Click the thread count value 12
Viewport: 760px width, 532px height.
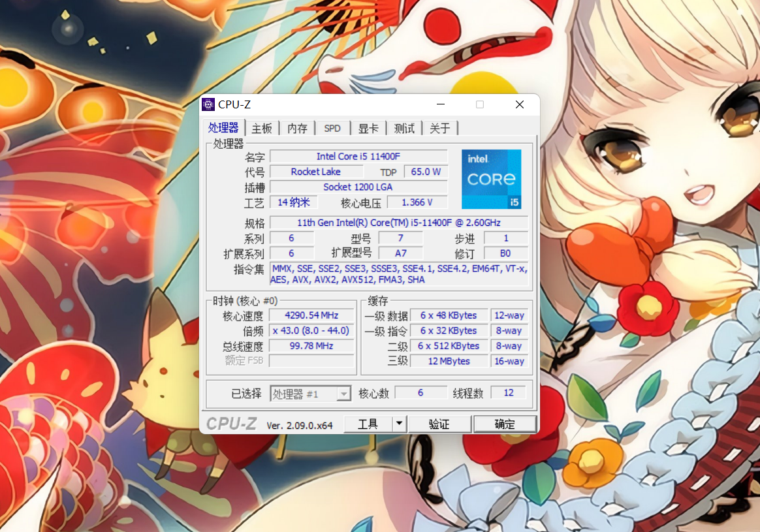pyautogui.click(x=509, y=392)
